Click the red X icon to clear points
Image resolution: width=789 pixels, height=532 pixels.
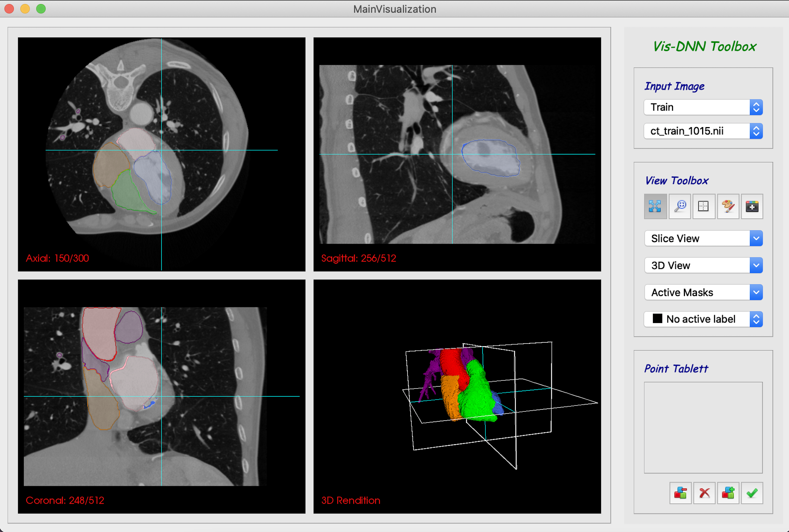(704, 493)
